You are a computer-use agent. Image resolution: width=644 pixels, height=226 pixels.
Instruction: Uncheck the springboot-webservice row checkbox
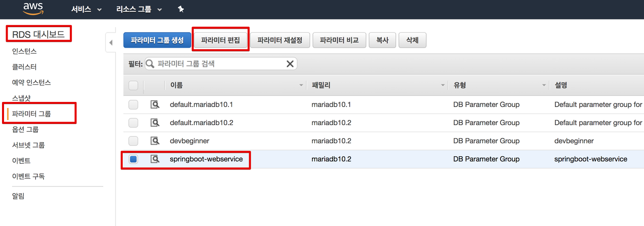[x=133, y=159]
